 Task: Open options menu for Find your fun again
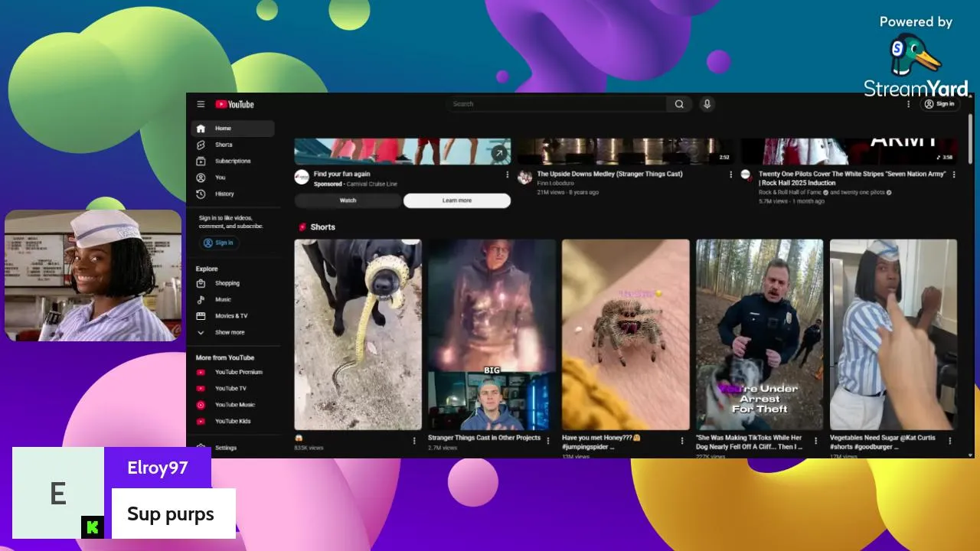click(x=507, y=174)
